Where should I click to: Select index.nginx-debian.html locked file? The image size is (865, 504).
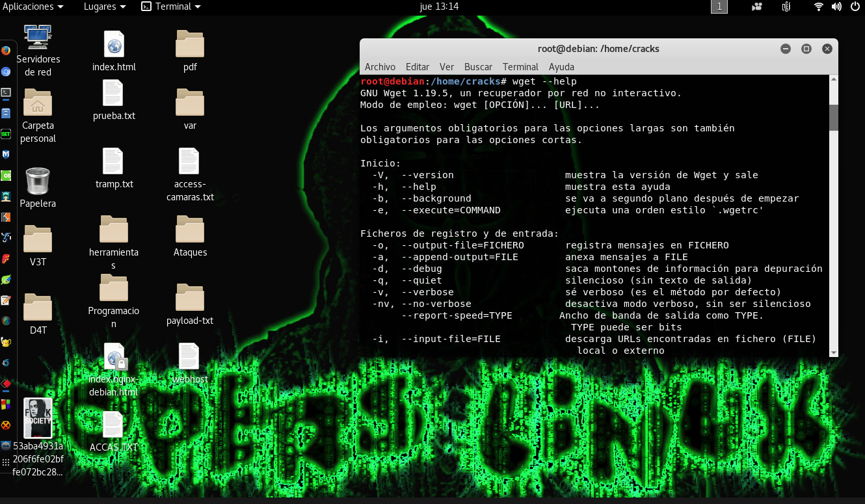pyautogui.click(x=114, y=370)
